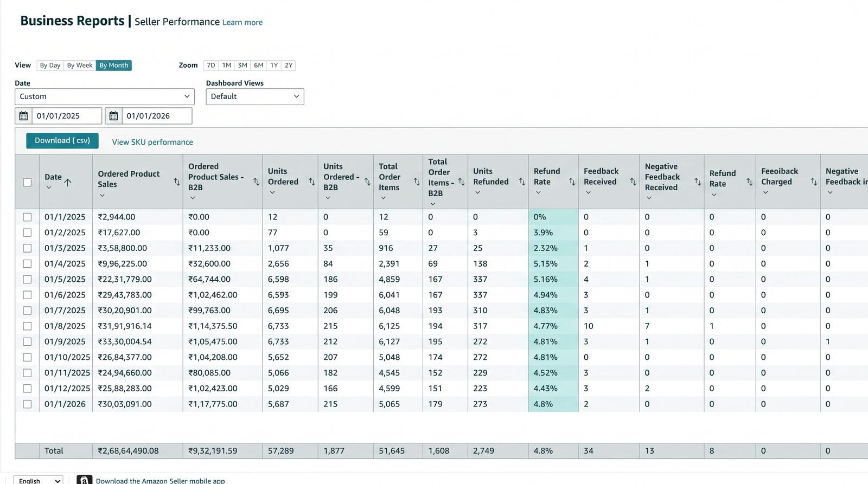The width and height of the screenshot is (868, 484).
Task: Switch to the By Week view
Action: pos(80,65)
